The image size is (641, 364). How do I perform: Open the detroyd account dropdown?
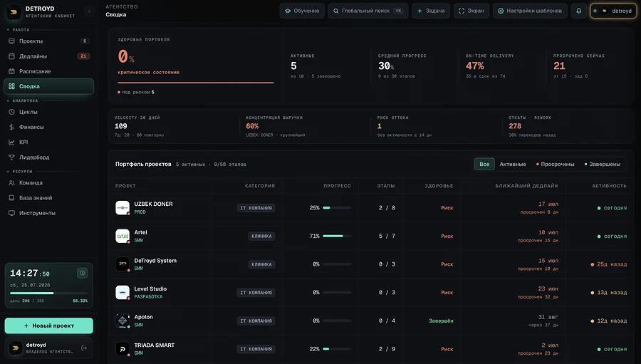point(613,11)
